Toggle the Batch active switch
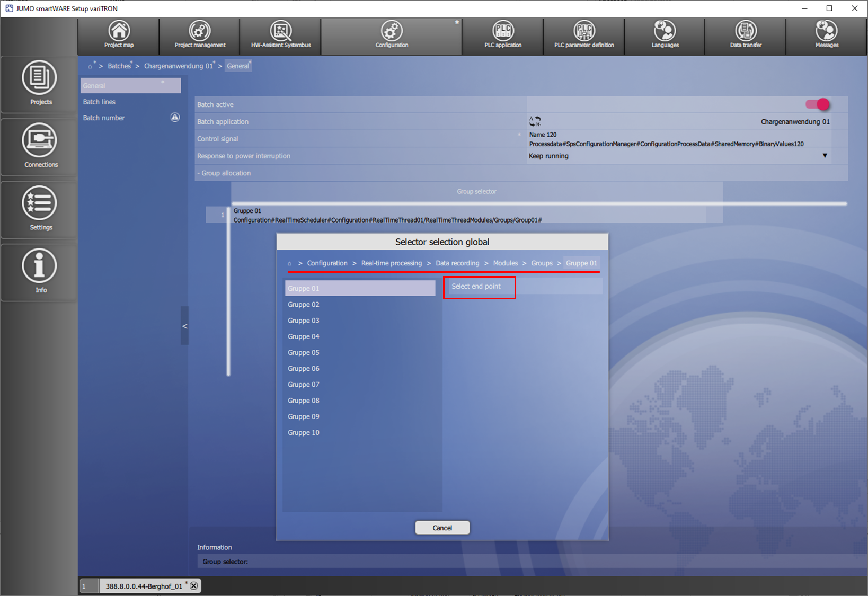 (817, 104)
